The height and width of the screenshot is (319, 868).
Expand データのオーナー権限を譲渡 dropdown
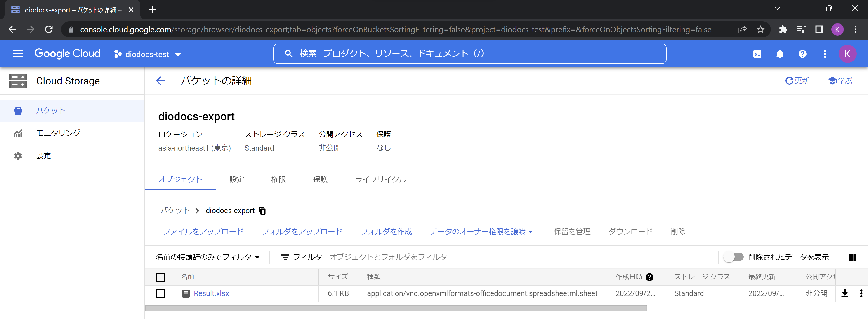pos(481,231)
